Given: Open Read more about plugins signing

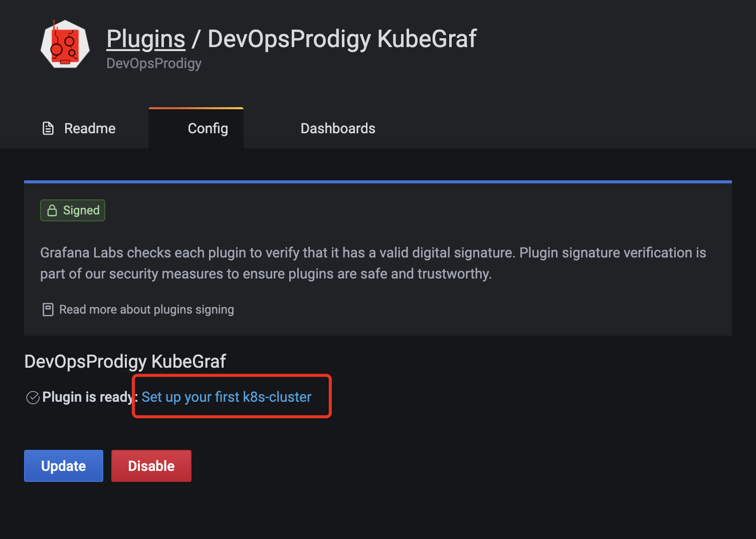Looking at the screenshot, I should tap(146, 310).
